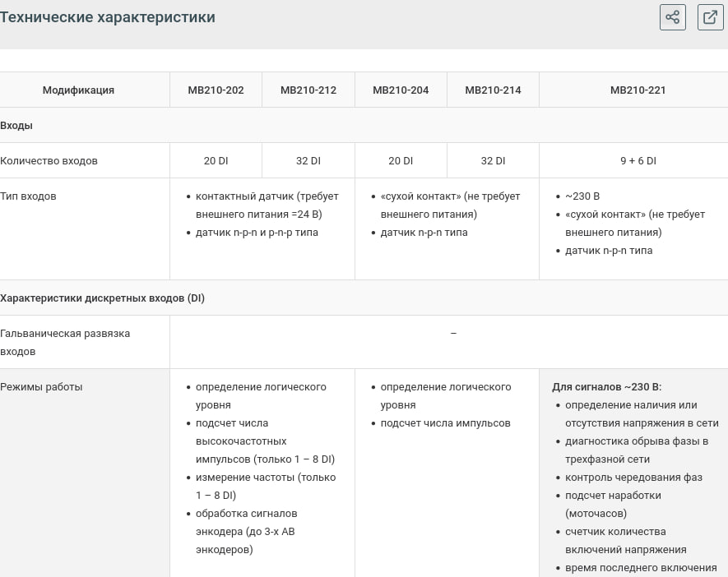The height and width of the screenshot is (577, 728).
Task: Click the share icon button
Action: coord(672,17)
